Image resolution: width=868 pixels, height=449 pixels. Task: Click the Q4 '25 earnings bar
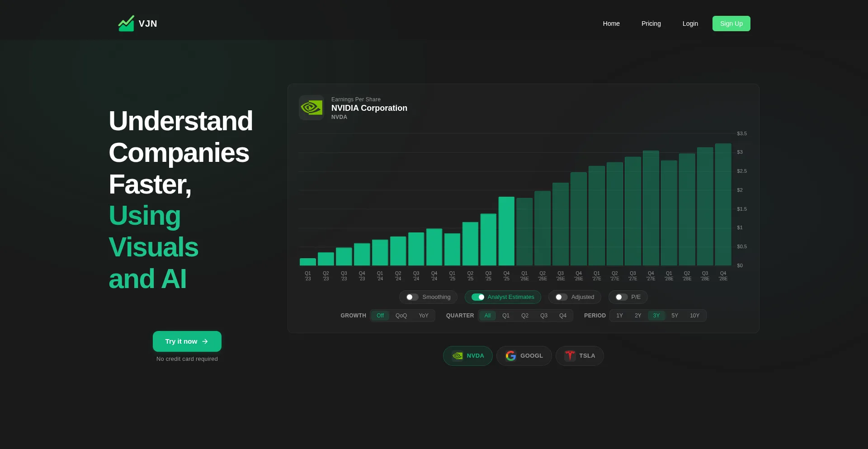pos(506,231)
